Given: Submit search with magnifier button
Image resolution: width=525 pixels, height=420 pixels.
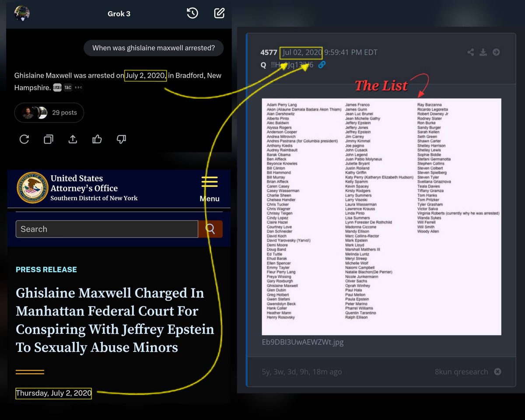Looking at the screenshot, I should tap(210, 229).
